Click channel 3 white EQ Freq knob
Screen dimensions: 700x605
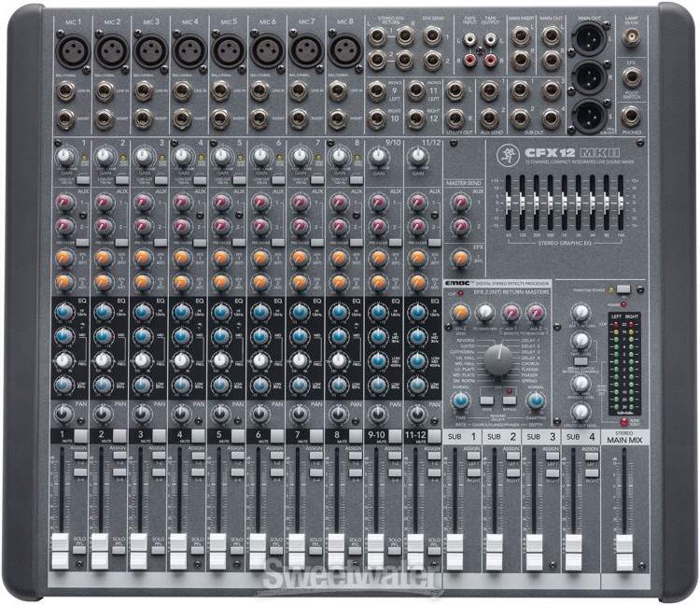coord(143,359)
